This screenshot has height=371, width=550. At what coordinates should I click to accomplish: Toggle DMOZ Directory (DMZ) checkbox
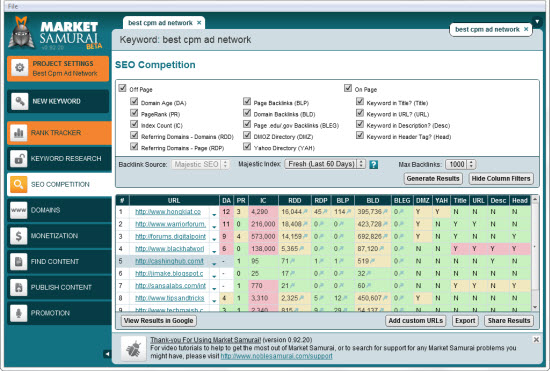coord(247,135)
